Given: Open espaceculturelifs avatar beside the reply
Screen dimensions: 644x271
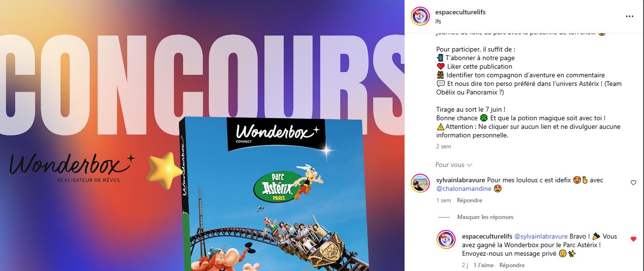Looking at the screenshot, I should [446, 239].
